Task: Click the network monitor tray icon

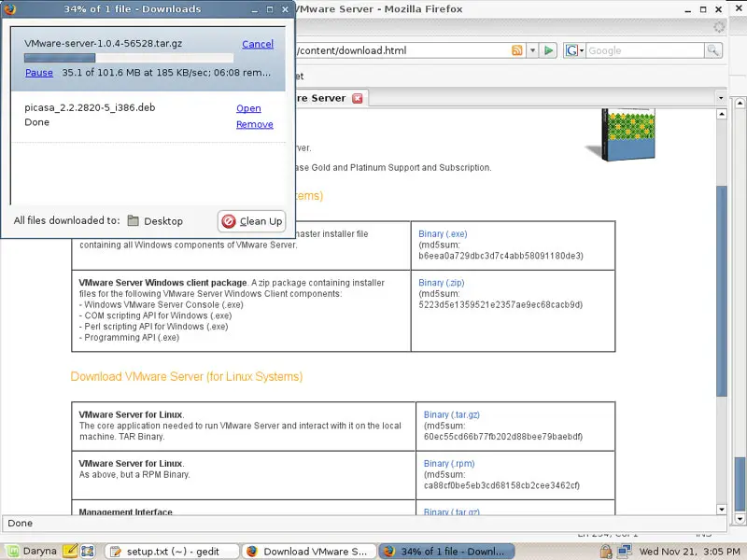Action: click(x=624, y=552)
